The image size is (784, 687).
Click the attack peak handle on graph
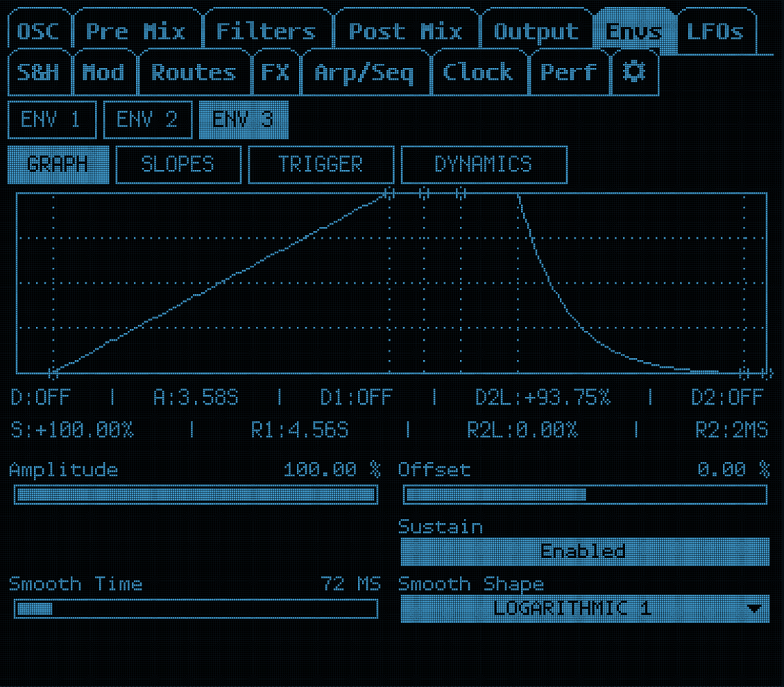pos(389,194)
